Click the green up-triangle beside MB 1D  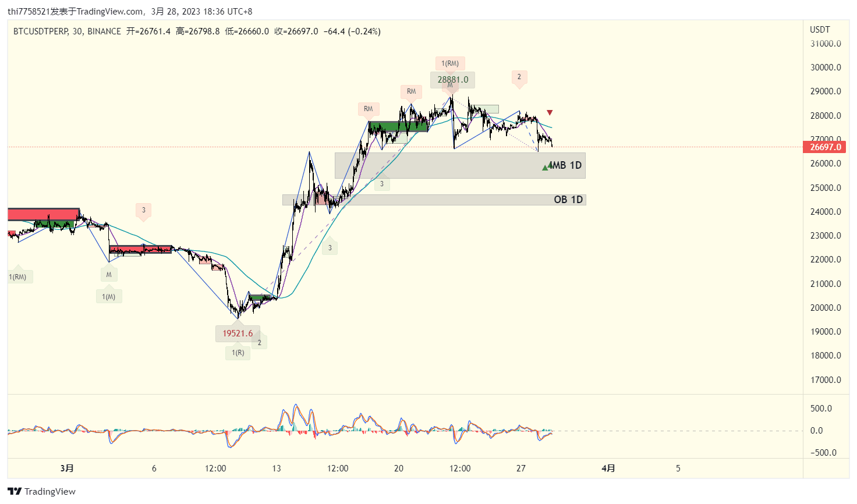(545, 168)
